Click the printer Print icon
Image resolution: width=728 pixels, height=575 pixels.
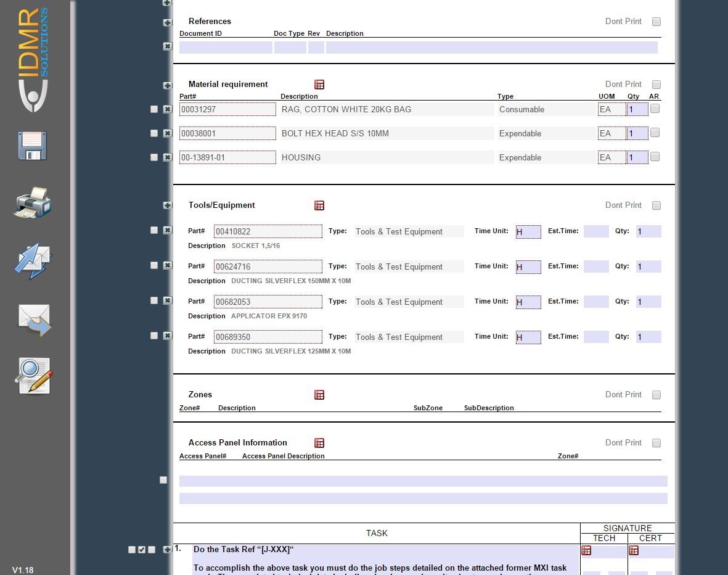tap(32, 202)
